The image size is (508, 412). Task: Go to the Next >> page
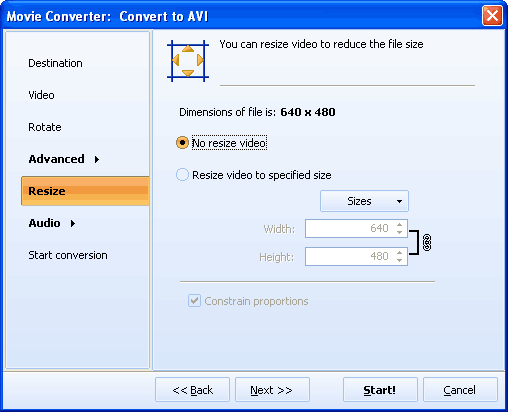272,390
